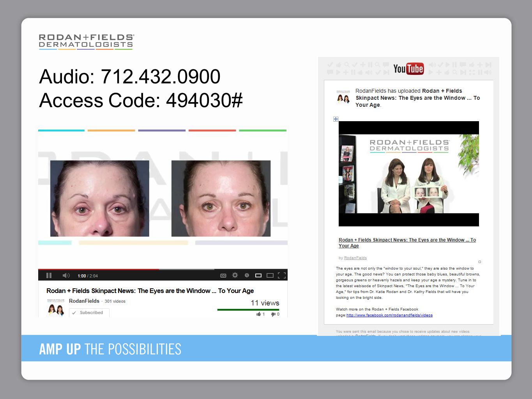This screenshot has width=532, height=399.
Task: Click the move handle above the email thumbnail
Action: [336, 119]
